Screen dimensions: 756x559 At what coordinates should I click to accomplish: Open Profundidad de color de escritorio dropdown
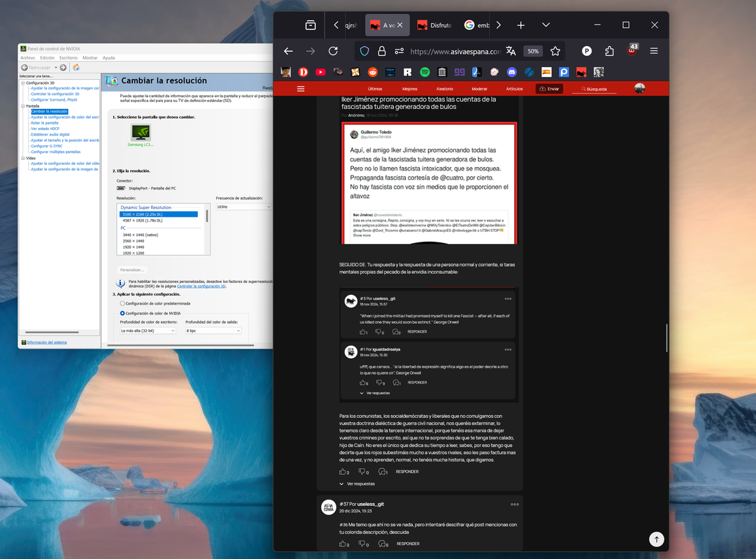pyautogui.click(x=148, y=331)
